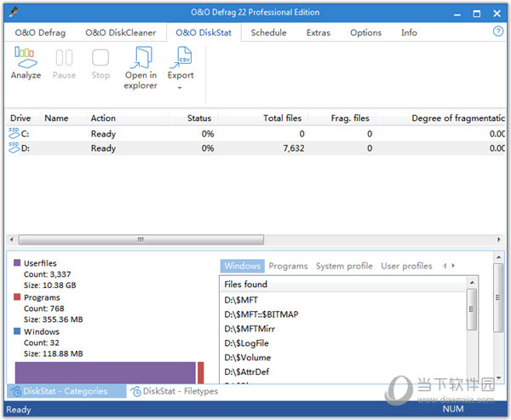Click the drive list scroll right arrow

tap(498, 239)
